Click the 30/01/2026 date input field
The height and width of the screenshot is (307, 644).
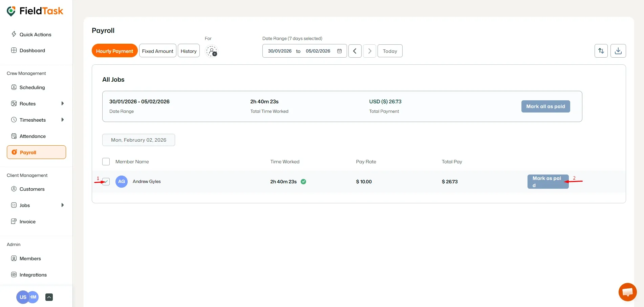pyautogui.click(x=280, y=51)
